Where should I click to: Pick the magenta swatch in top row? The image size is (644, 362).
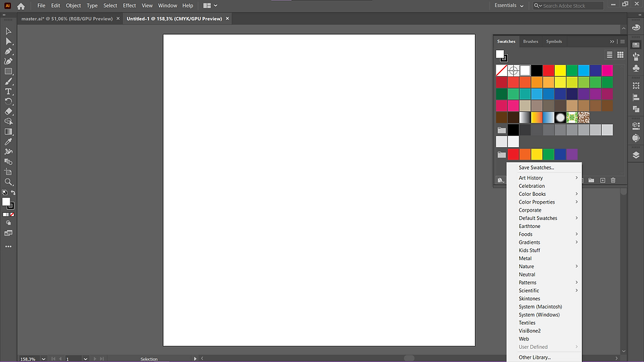pyautogui.click(x=607, y=70)
